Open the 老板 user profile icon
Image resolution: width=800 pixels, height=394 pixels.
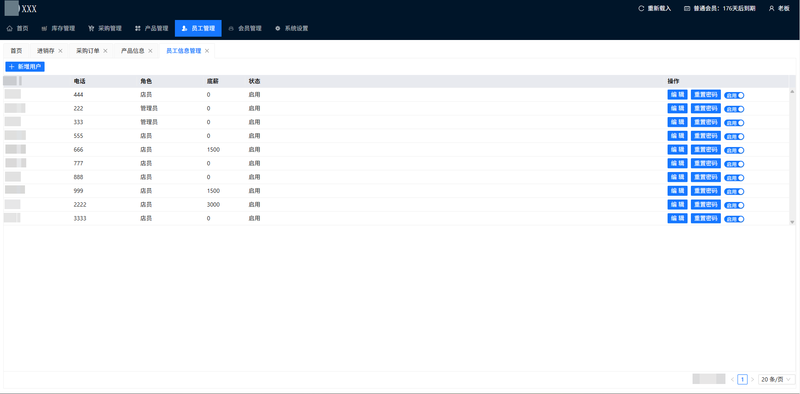[x=771, y=9]
